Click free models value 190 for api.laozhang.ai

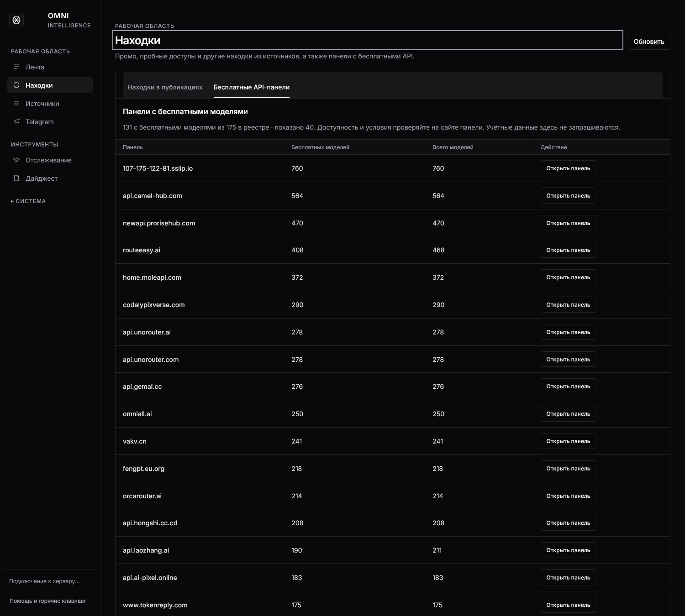[x=297, y=550]
